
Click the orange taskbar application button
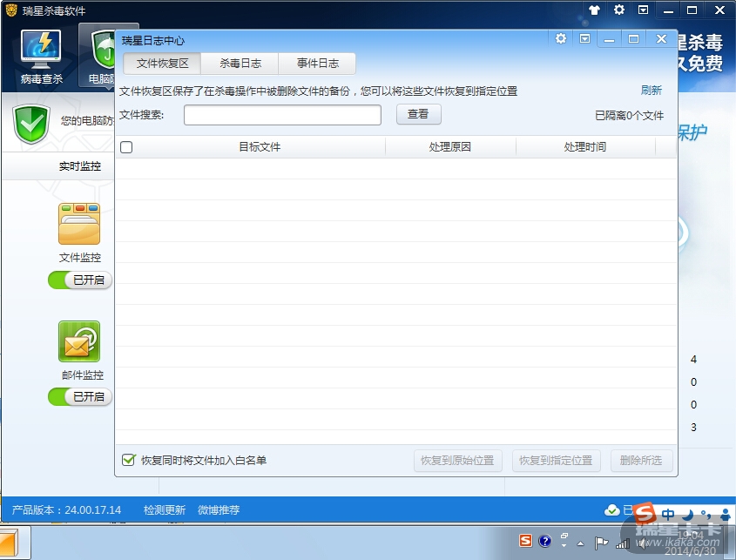pyautogui.click(x=15, y=543)
